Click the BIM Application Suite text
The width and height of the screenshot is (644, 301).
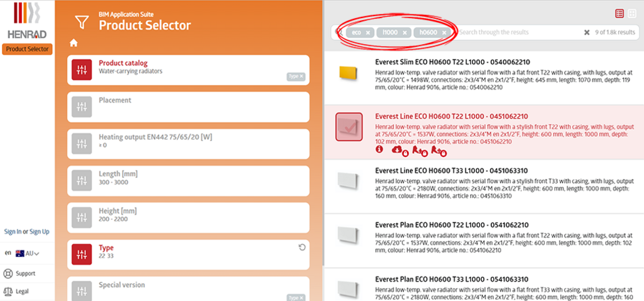click(126, 14)
